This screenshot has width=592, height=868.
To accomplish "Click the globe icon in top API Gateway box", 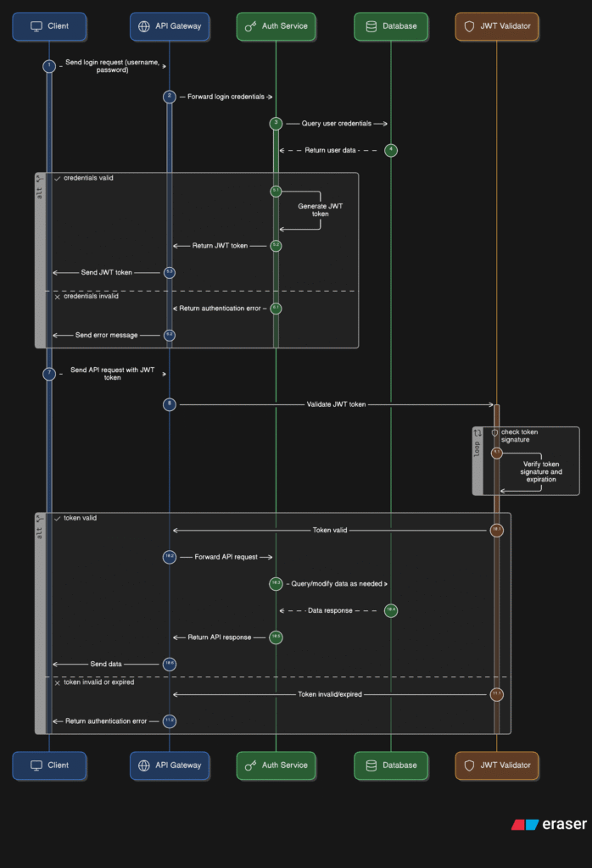I will [144, 26].
